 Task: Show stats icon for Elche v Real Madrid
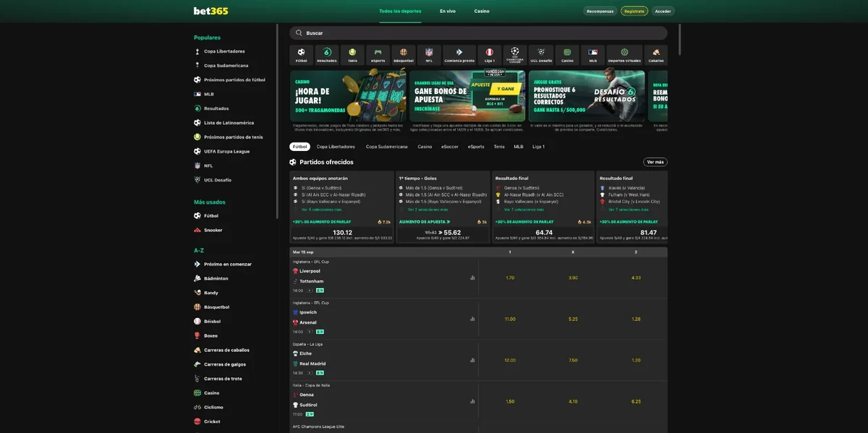click(472, 360)
